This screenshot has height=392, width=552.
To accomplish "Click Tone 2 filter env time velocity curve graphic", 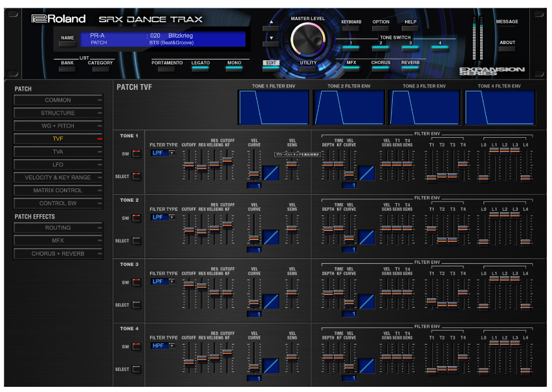I will click(366, 237).
